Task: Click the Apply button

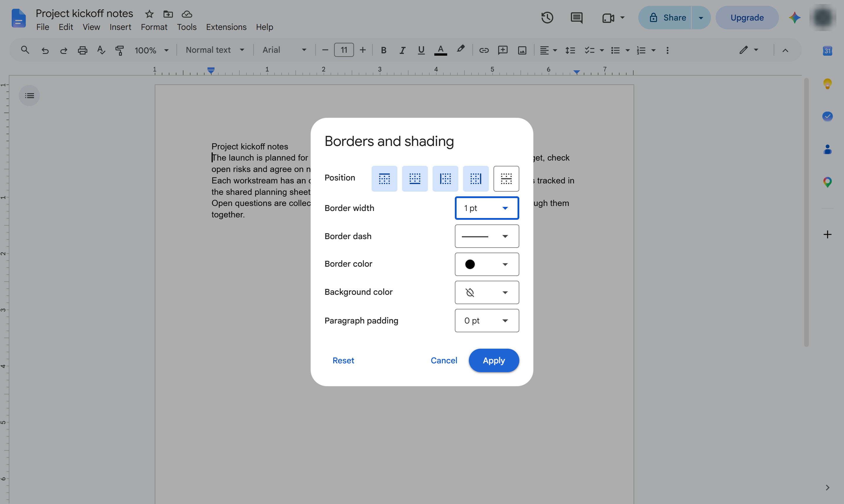Action: pos(494,360)
